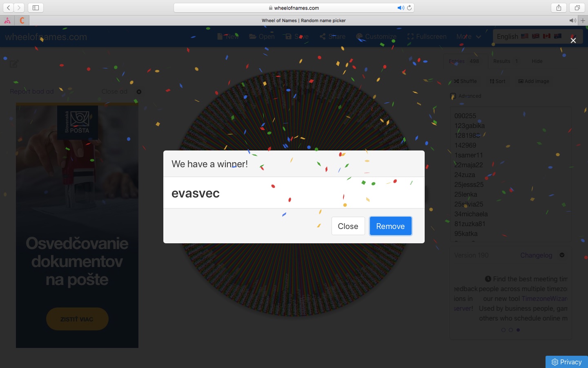The image size is (588, 368).
Task: Close the winner dialog with Close button
Action: (348, 226)
